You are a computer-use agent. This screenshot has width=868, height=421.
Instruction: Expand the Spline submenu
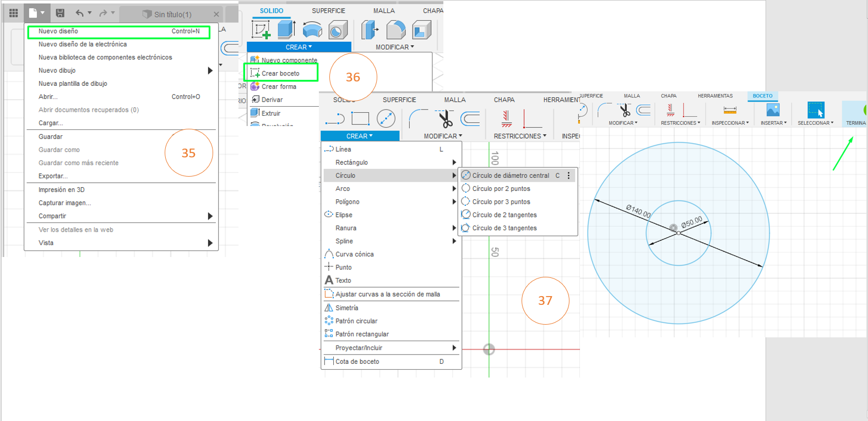tap(454, 241)
